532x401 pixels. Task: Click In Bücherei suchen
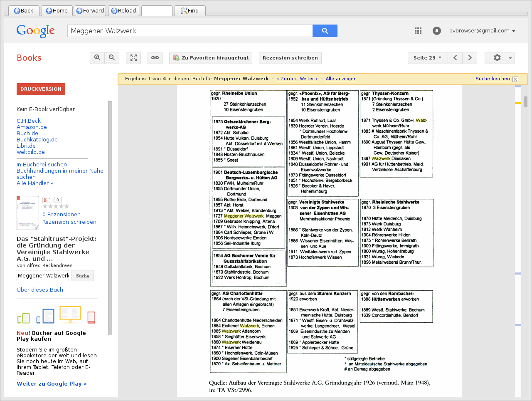[x=42, y=164]
